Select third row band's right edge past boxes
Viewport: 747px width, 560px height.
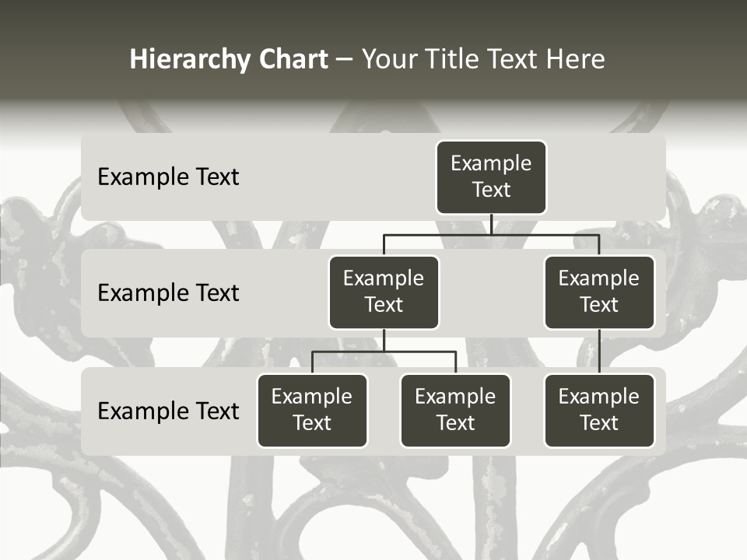pos(660,411)
